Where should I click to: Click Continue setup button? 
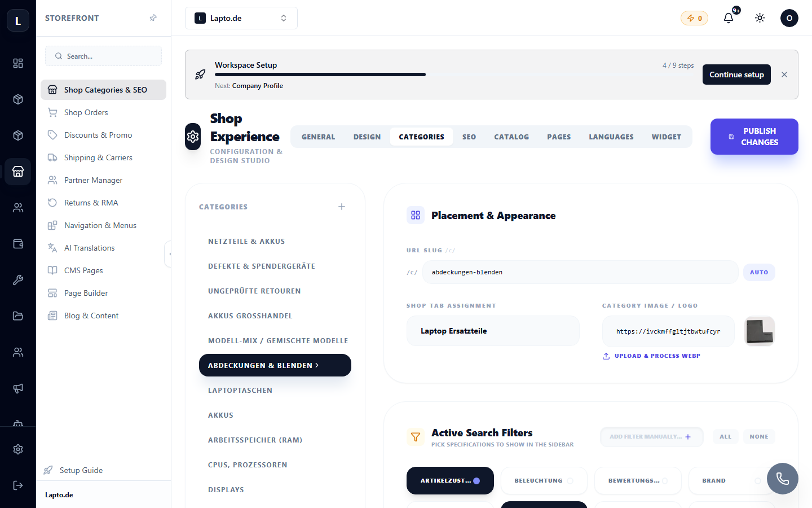(x=736, y=75)
